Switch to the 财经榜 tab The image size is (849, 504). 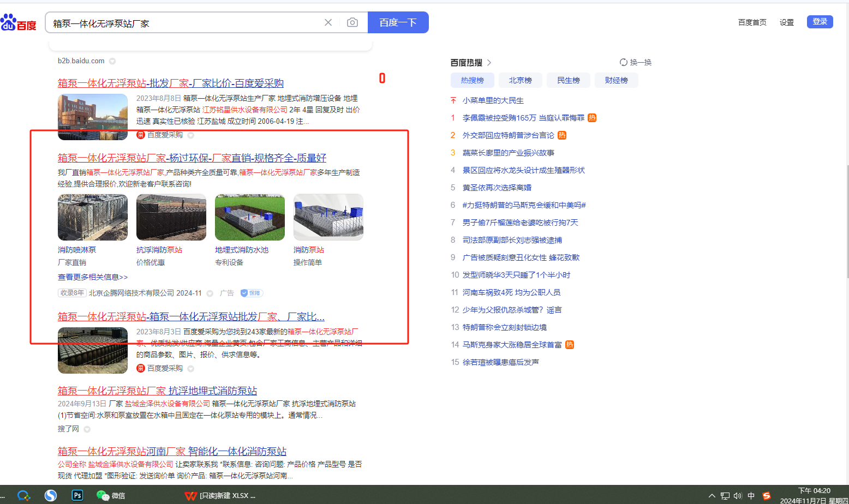(616, 80)
